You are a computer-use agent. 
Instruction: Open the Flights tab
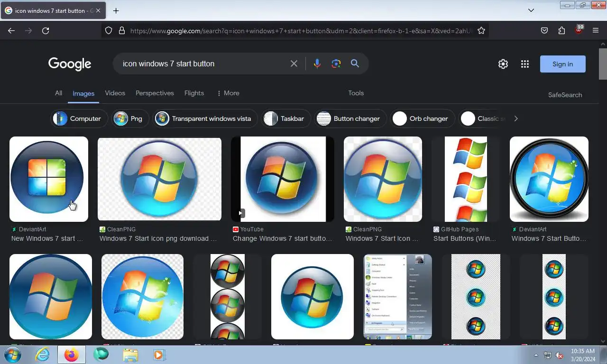point(194,93)
